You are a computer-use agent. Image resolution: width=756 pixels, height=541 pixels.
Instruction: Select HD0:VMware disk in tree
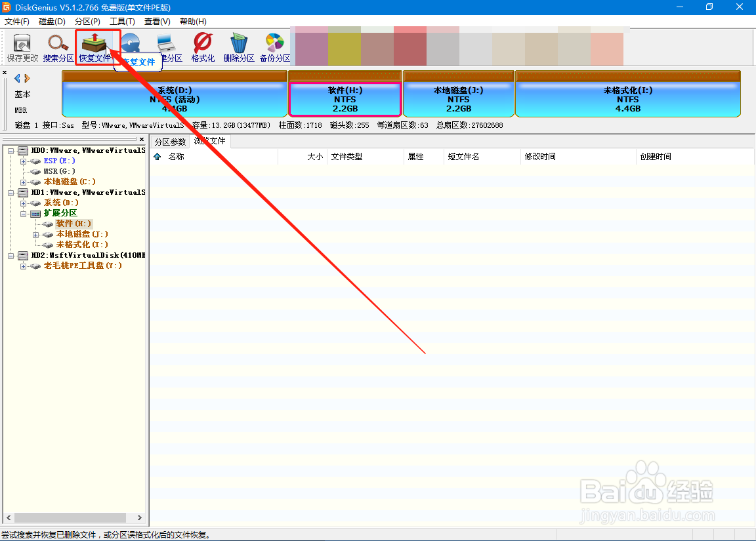(88, 150)
